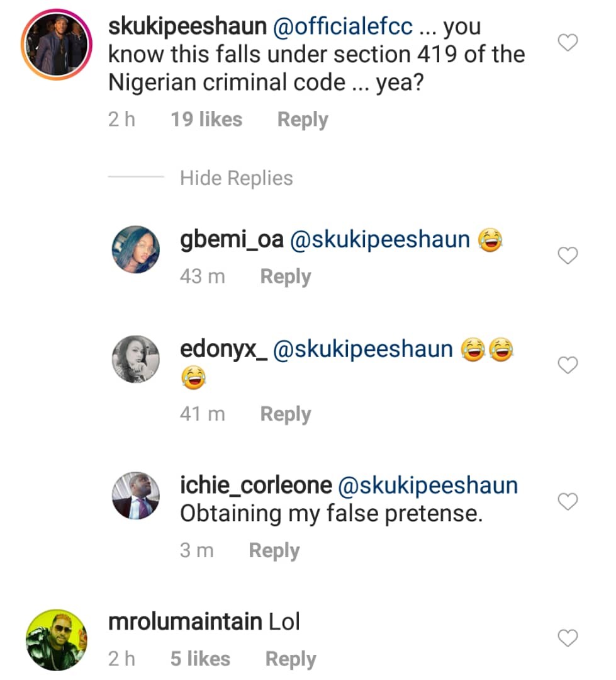Image resolution: width=616 pixels, height=680 pixels.
Task: Reply to skukipeeshaun's comment
Action: (x=303, y=120)
